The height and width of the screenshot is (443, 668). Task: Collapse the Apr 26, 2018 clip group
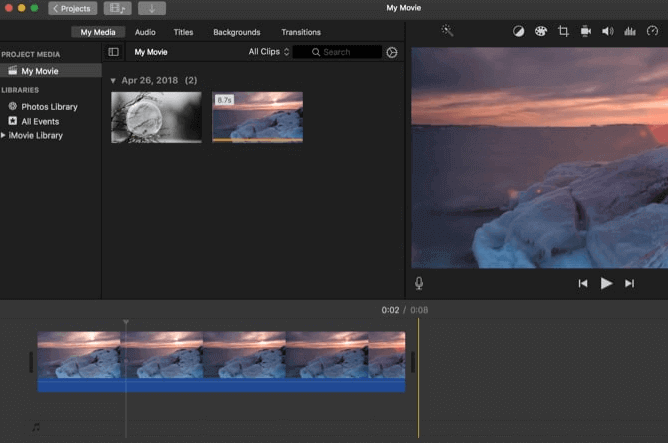[113, 80]
